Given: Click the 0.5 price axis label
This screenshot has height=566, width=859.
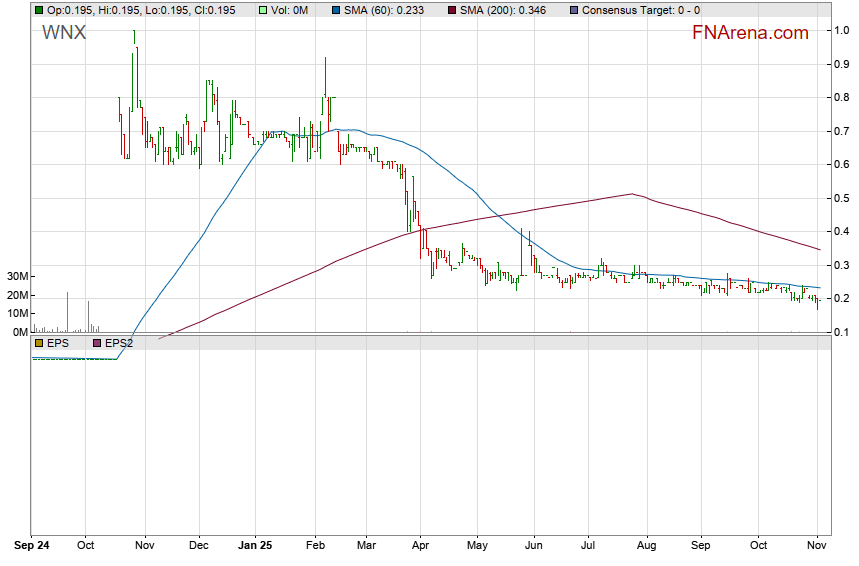Looking at the screenshot, I should click(x=842, y=199).
